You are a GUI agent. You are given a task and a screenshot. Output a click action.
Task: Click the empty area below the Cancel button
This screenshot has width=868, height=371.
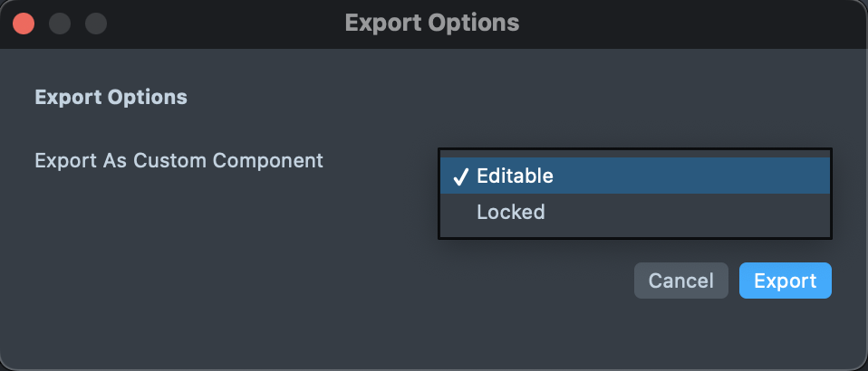pos(680,330)
